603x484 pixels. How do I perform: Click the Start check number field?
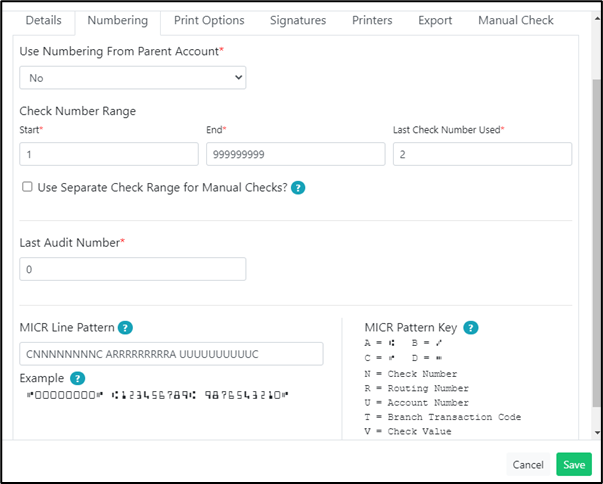pyautogui.click(x=109, y=154)
